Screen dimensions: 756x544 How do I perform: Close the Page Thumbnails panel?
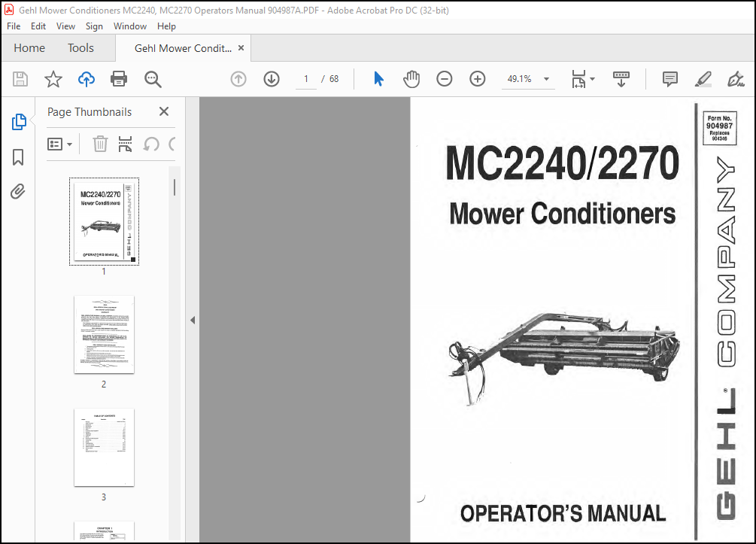(x=164, y=111)
